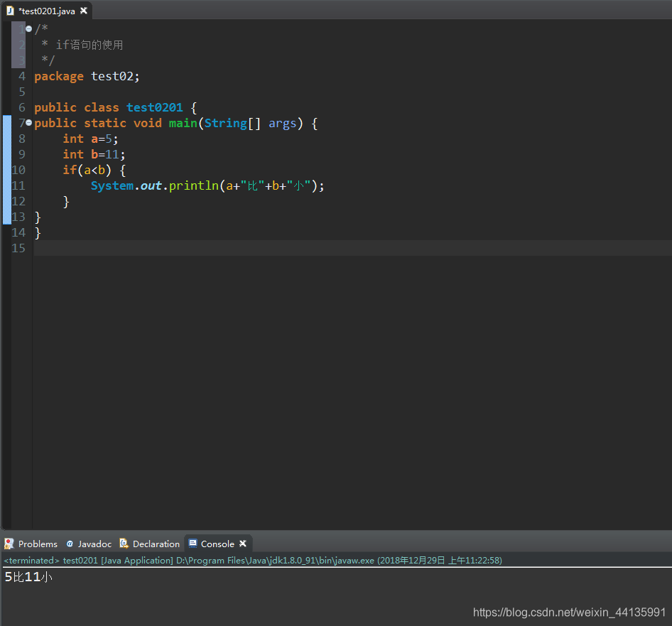Click System in the println statement
672x626 pixels.
pos(112,185)
